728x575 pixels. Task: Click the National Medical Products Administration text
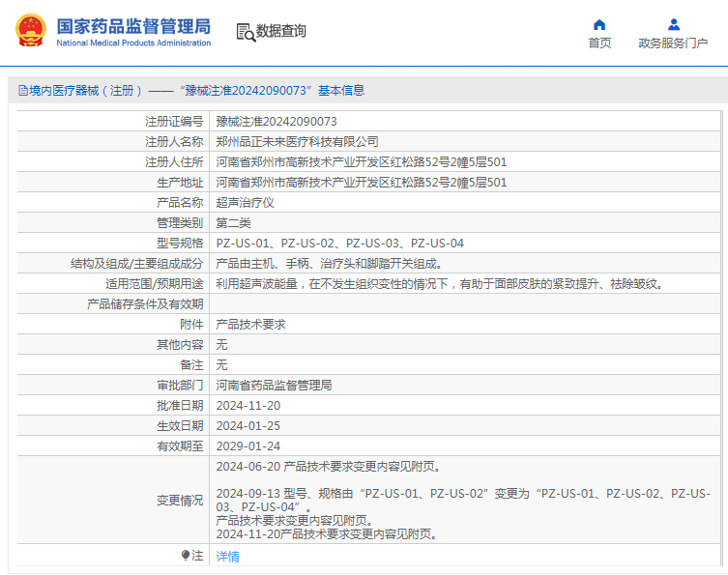(133, 43)
